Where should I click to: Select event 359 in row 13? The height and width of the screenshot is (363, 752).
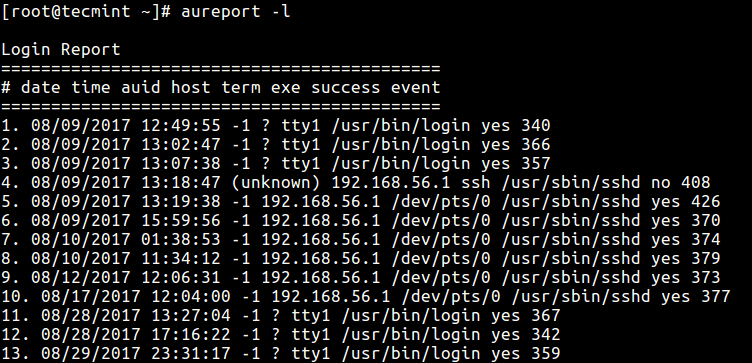tap(545, 354)
